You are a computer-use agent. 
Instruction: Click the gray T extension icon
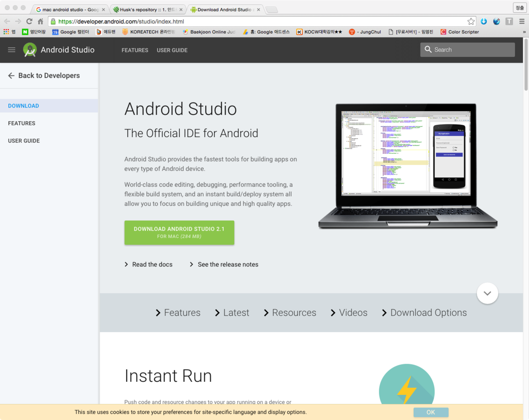point(509,21)
